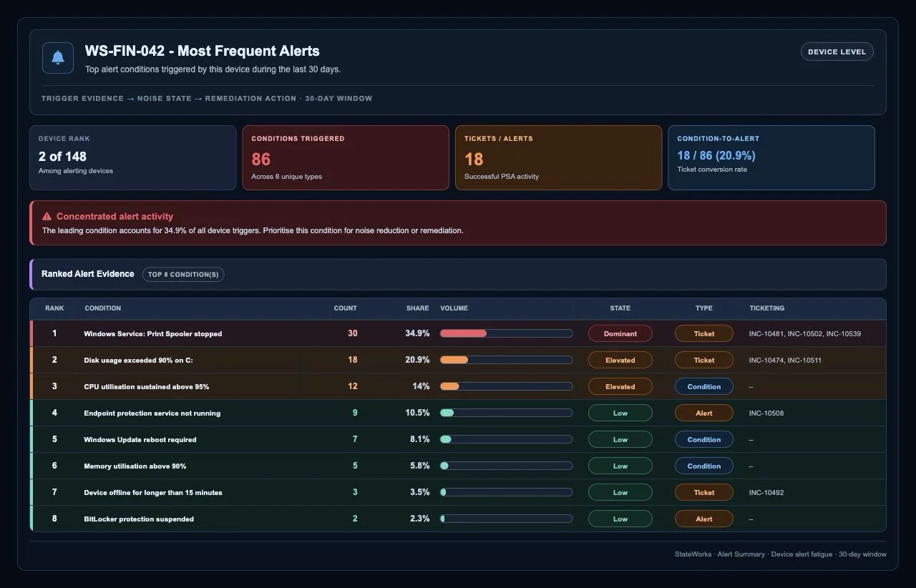
Task: Open ticket INC-10508 link
Action: (x=766, y=413)
